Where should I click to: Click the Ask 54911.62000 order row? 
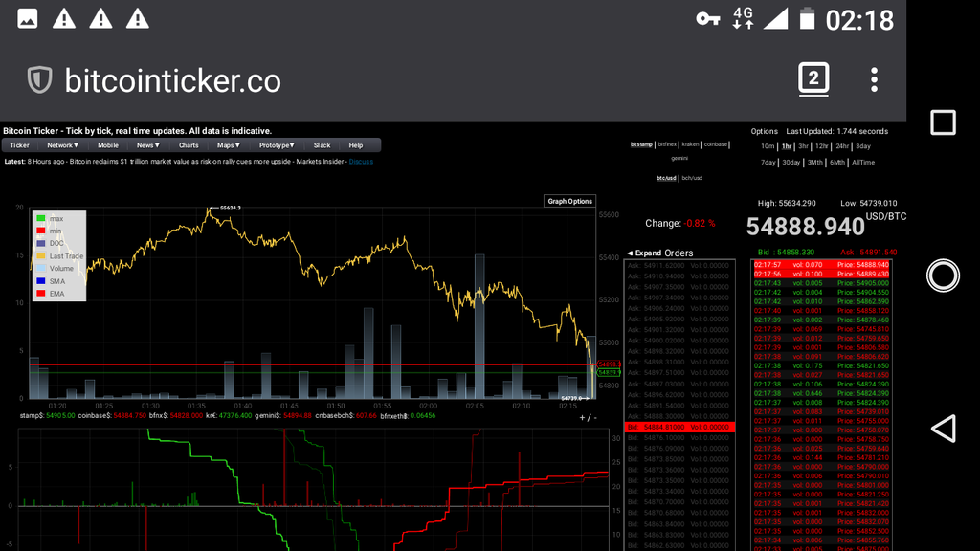point(679,266)
